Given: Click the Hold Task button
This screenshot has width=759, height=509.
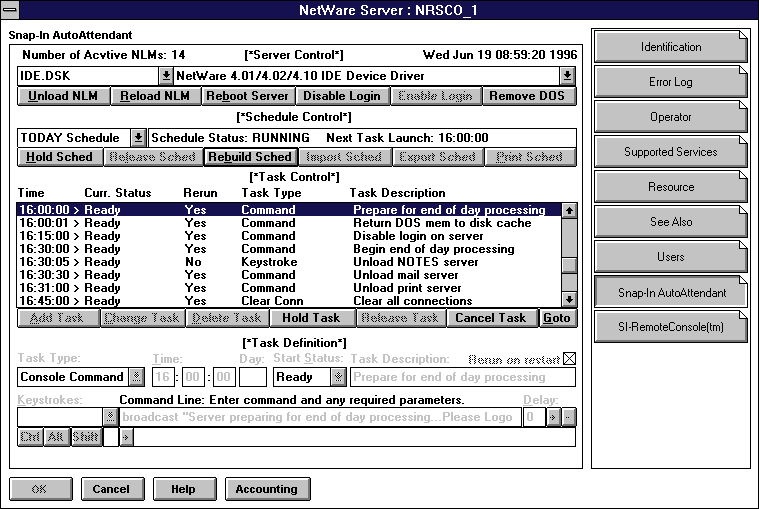Looking at the screenshot, I should pos(311,318).
